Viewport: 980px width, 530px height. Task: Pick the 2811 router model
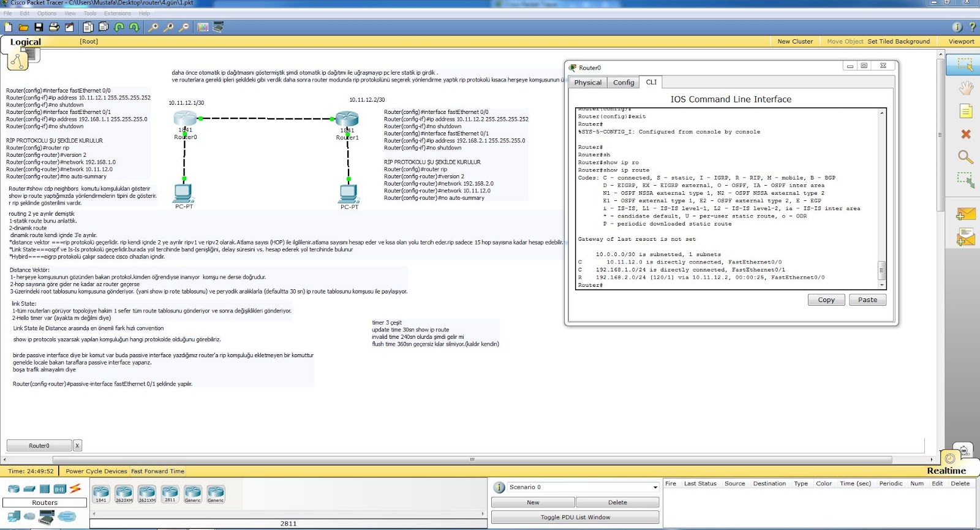click(170, 494)
